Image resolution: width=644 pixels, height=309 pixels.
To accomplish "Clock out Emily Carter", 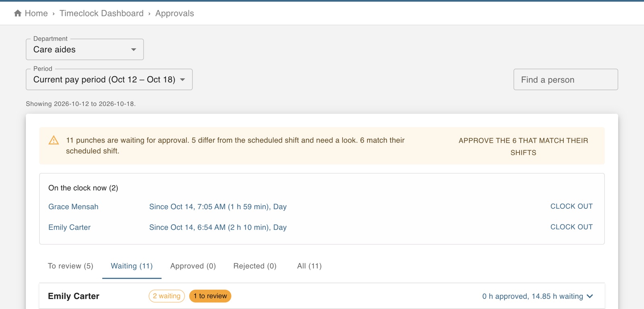I will tap(572, 227).
